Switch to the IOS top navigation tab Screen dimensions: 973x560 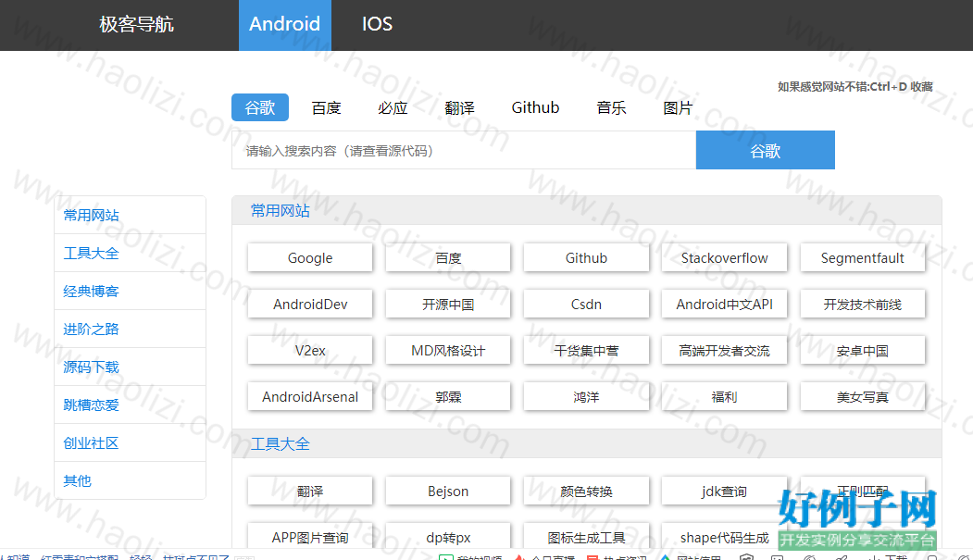pyautogui.click(x=378, y=25)
